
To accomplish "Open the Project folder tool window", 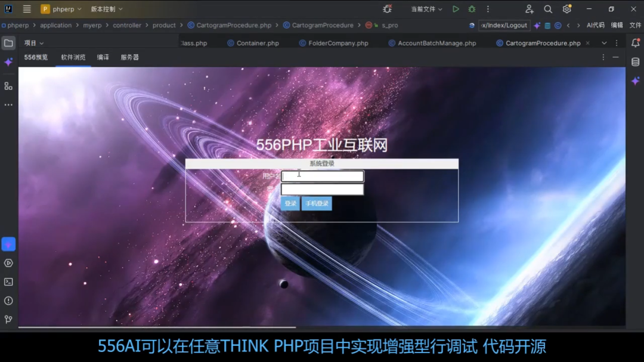I will [x=8, y=43].
